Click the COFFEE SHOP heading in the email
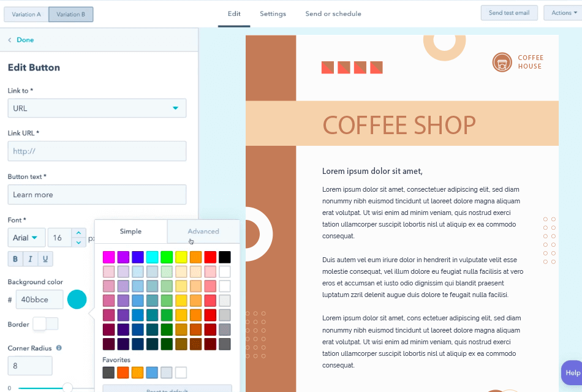 (x=399, y=125)
